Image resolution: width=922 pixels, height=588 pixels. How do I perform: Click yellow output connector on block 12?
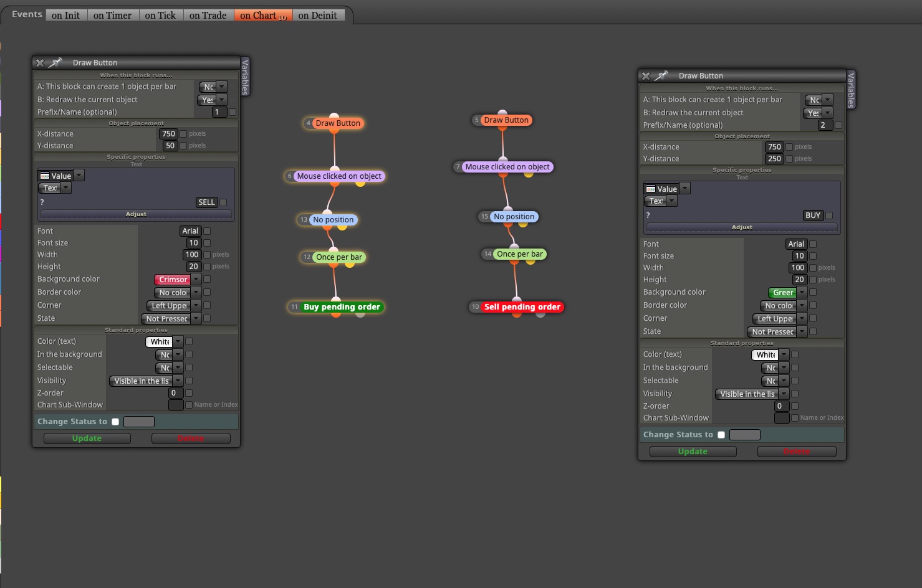click(350, 264)
